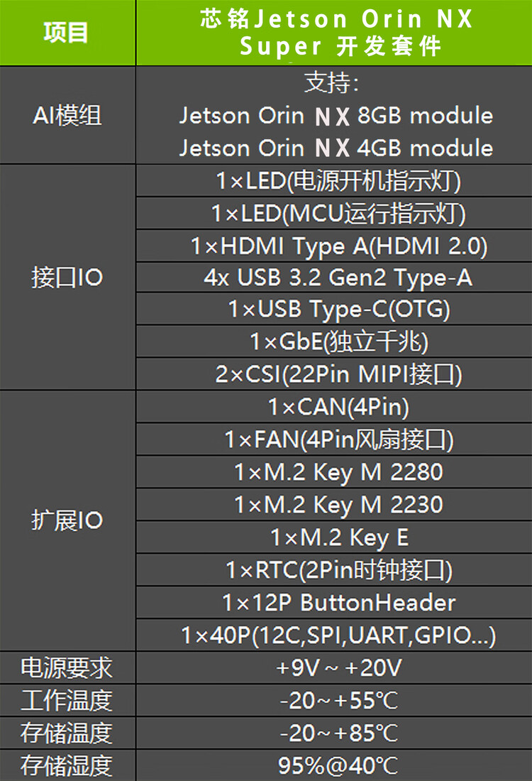This screenshot has width=532, height=781.
Task: Click the 接口IO category cell
Action: click(x=67, y=278)
